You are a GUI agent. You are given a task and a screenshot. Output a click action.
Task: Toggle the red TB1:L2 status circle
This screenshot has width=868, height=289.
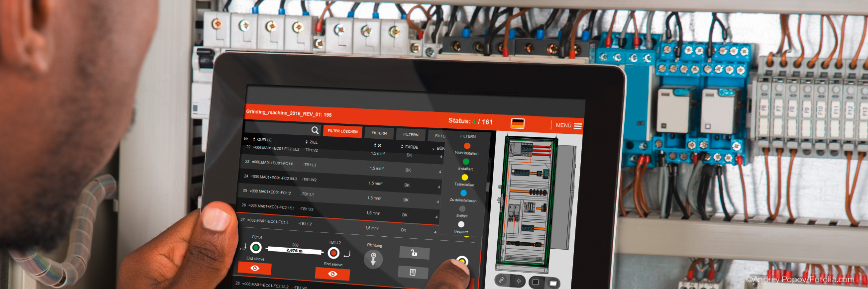[333, 253]
